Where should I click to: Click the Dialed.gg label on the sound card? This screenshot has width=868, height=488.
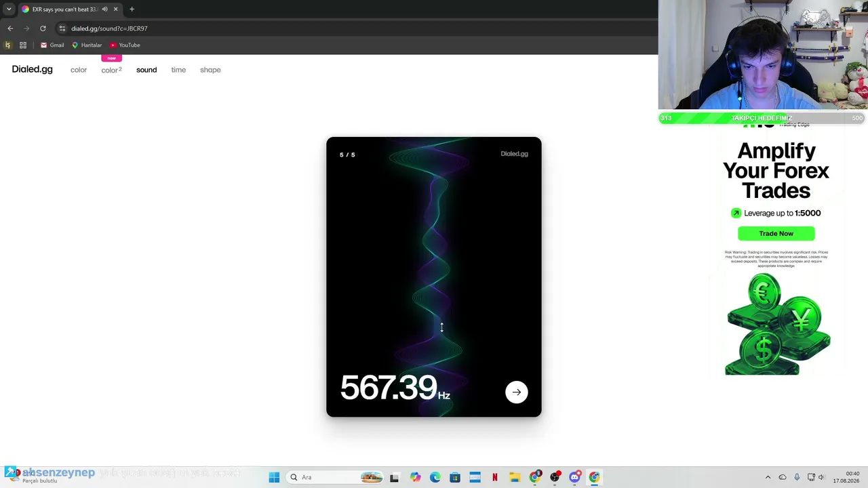(x=514, y=154)
